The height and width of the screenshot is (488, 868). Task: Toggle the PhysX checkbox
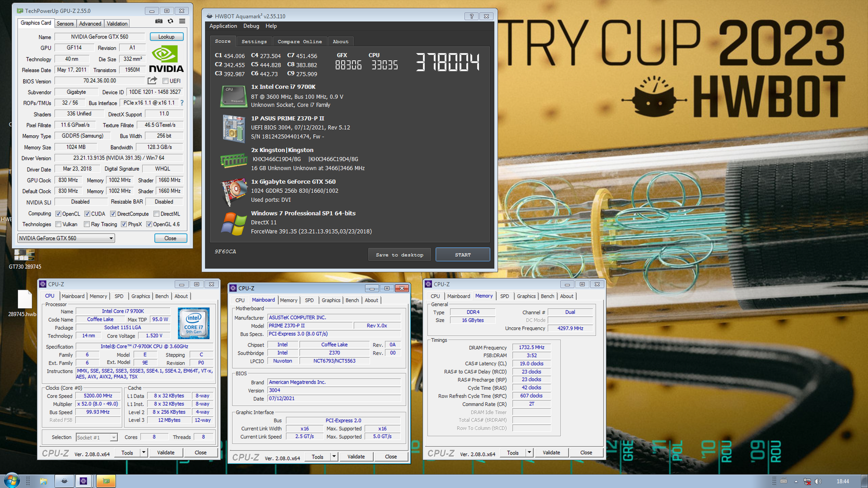124,224
